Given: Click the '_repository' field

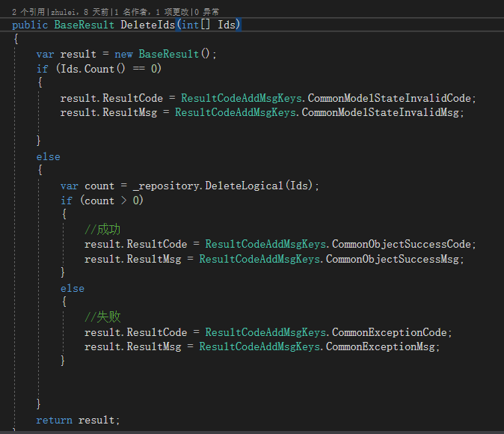Looking at the screenshot, I should click(x=166, y=186).
